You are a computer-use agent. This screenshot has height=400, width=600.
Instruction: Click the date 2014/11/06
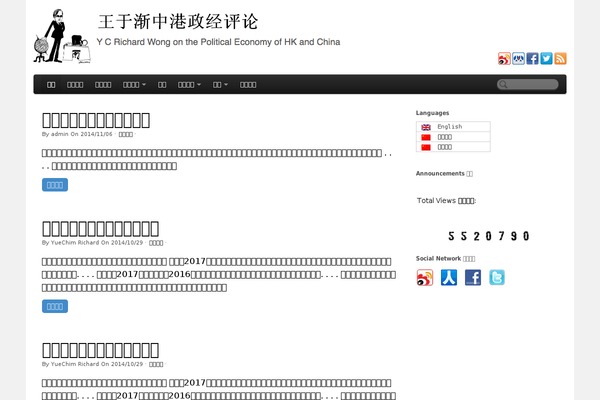(x=96, y=134)
